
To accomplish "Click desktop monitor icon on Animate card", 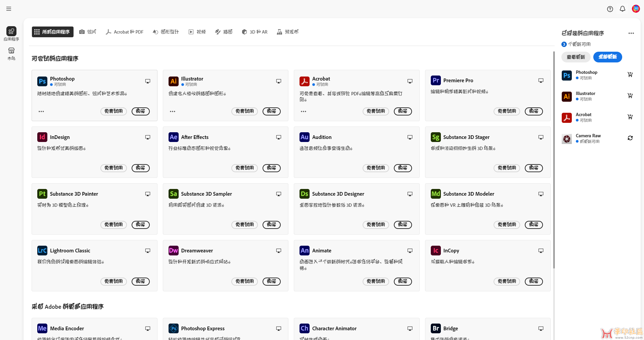I will (410, 251).
